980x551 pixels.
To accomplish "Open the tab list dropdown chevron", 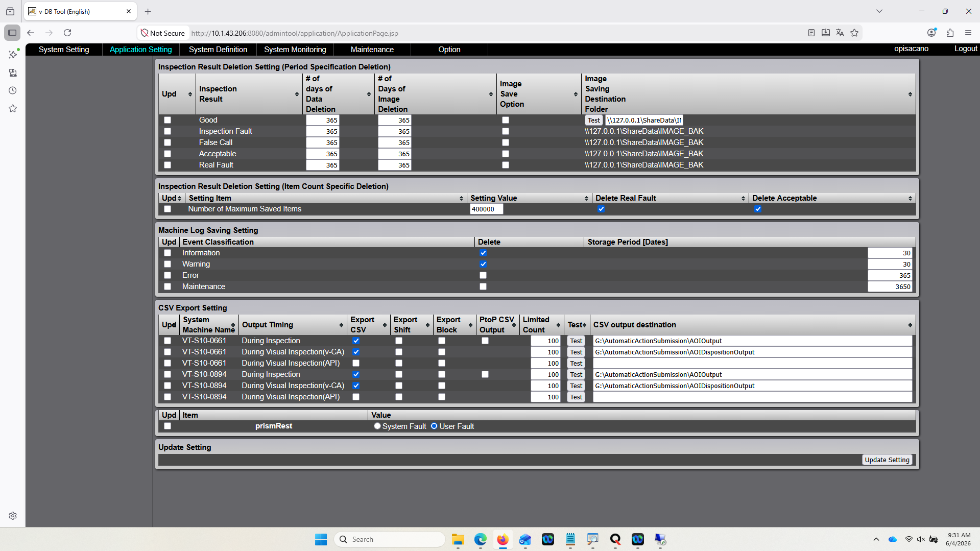I will pos(879,11).
